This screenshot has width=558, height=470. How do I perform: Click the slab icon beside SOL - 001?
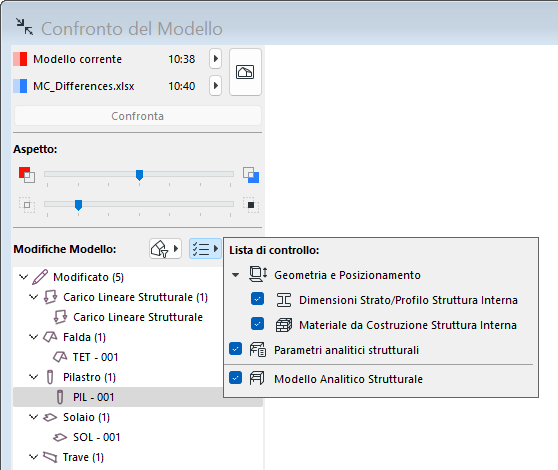(60, 437)
